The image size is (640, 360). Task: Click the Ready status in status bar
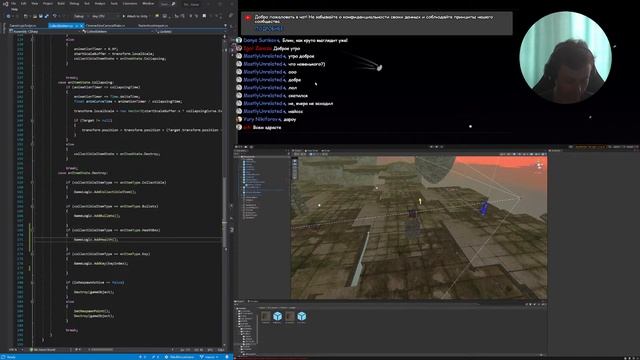coord(10,357)
